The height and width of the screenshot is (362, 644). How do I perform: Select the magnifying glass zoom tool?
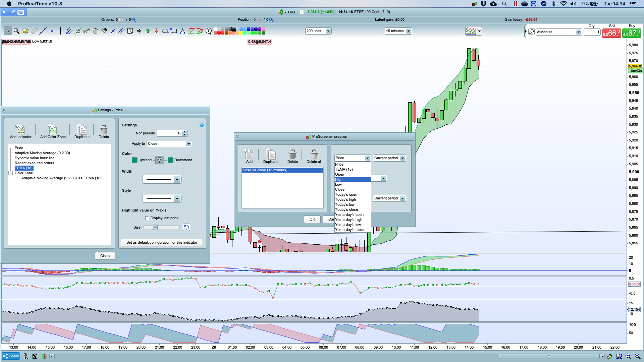point(16,31)
